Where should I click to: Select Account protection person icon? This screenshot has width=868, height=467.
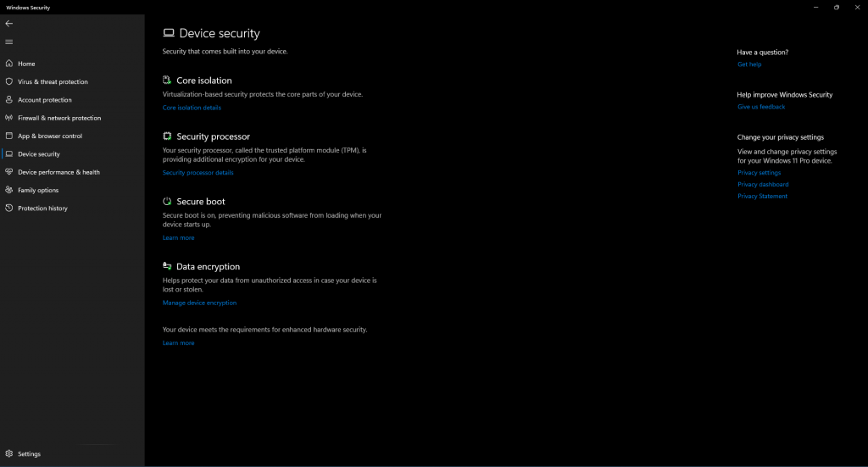click(8, 100)
